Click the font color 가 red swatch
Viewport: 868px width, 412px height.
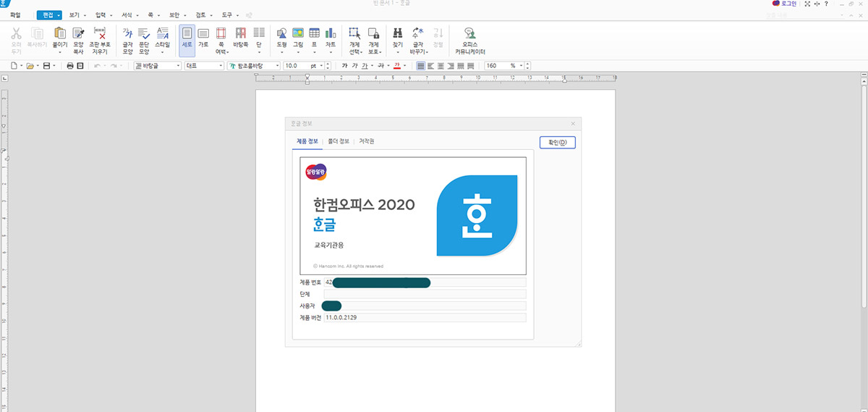pos(396,65)
